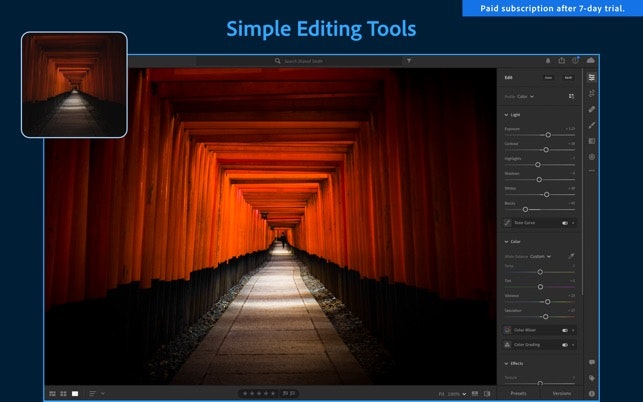Collapse the Light section

pyautogui.click(x=506, y=114)
